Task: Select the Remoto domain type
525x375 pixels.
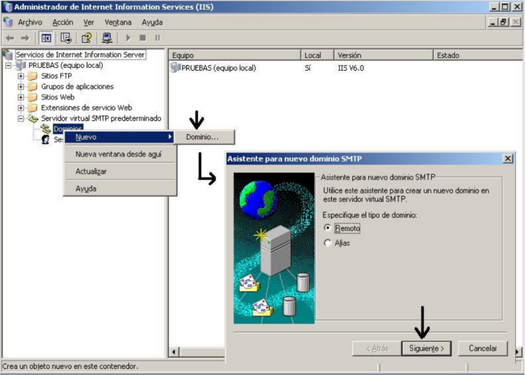Action: tap(327, 228)
